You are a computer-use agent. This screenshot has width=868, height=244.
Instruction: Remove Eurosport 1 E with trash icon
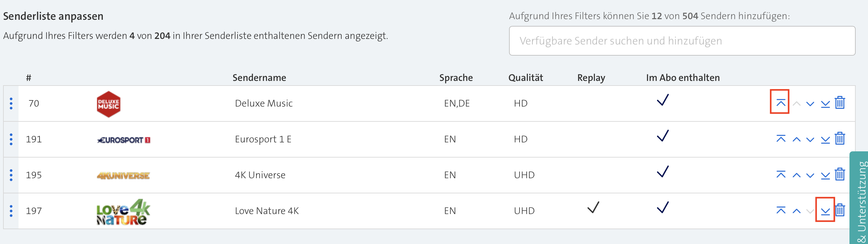click(840, 139)
